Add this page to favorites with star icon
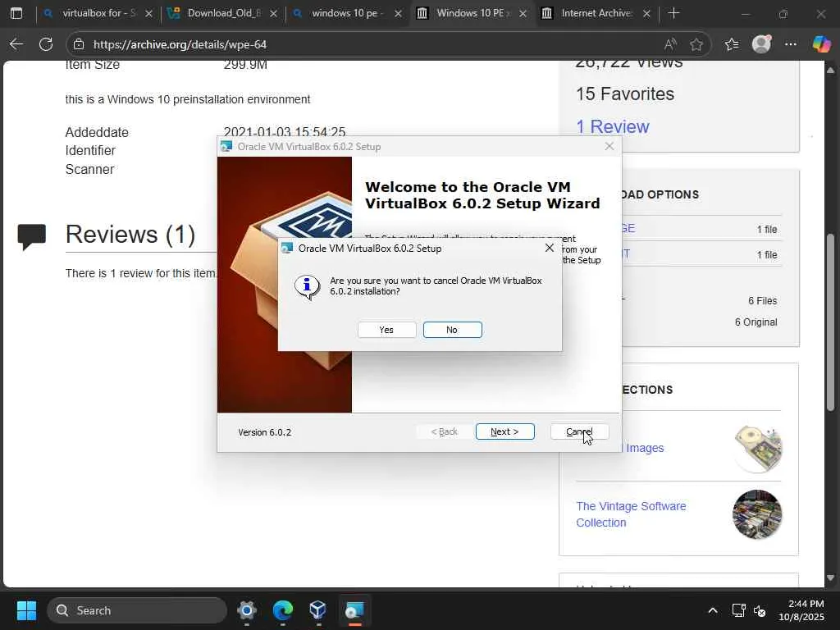Image resolution: width=840 pixels, height=630 pixels. (696, 44)
